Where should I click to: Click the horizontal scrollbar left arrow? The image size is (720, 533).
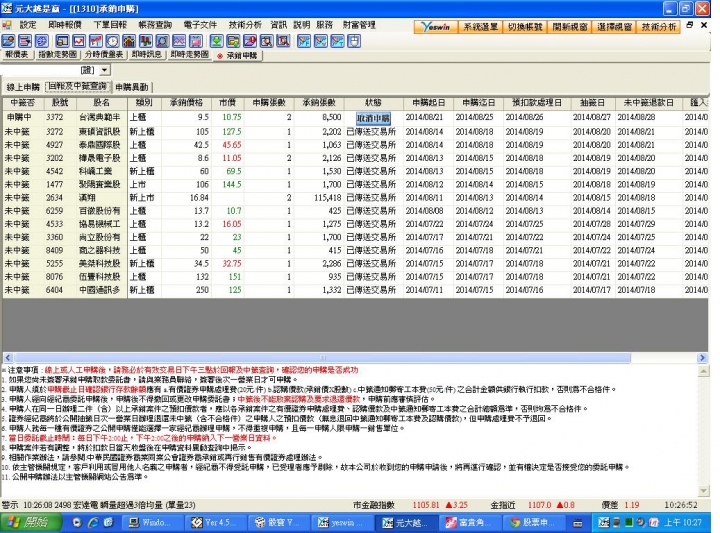coord(8,358)
